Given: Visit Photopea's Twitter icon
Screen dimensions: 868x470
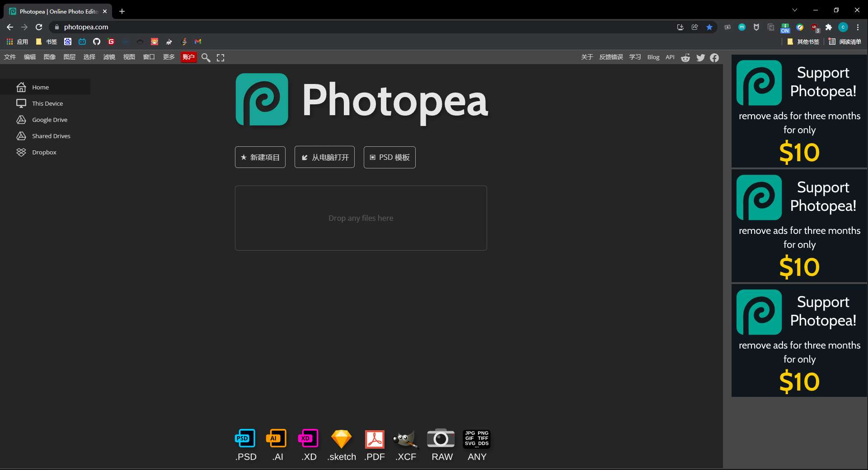Looking at the screenshot, I should click(x=701, y=57).
